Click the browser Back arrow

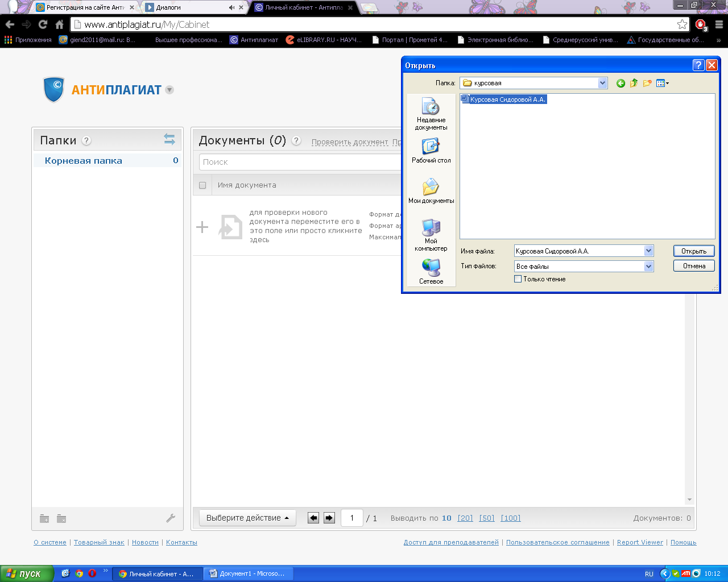tap(10, 24)
